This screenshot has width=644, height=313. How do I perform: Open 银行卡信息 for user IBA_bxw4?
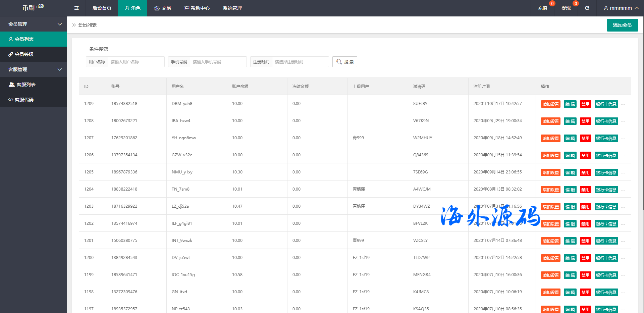[606, 121]
